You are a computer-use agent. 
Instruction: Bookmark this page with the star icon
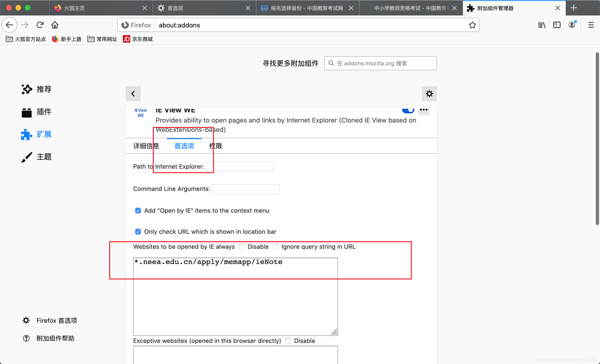(472, 25)
